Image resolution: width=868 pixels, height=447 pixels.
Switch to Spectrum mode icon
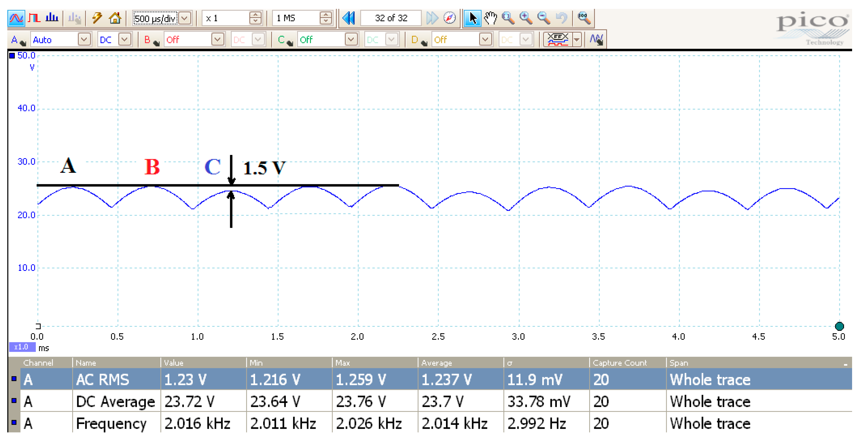pyautogui.click(x=52, y=18)
